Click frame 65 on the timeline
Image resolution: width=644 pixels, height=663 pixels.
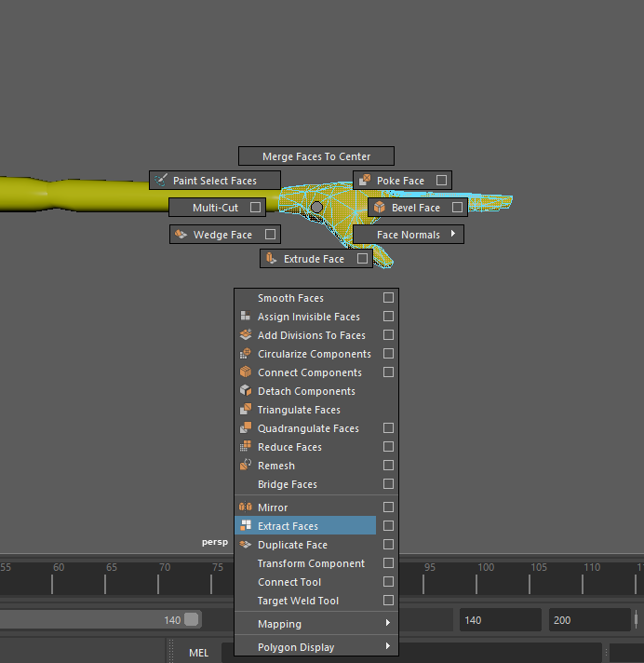point(105,584)
